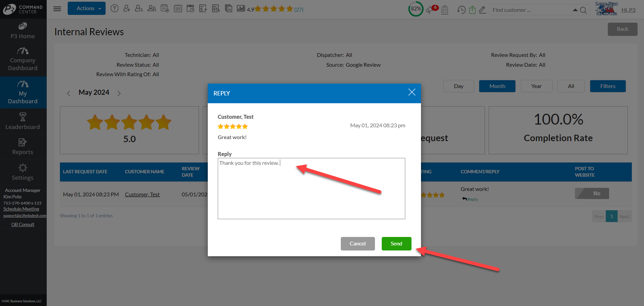Click the announcements megaphone icon
Image resolution: width=644 pixels, height=306 pixels.
coord(430,10)
